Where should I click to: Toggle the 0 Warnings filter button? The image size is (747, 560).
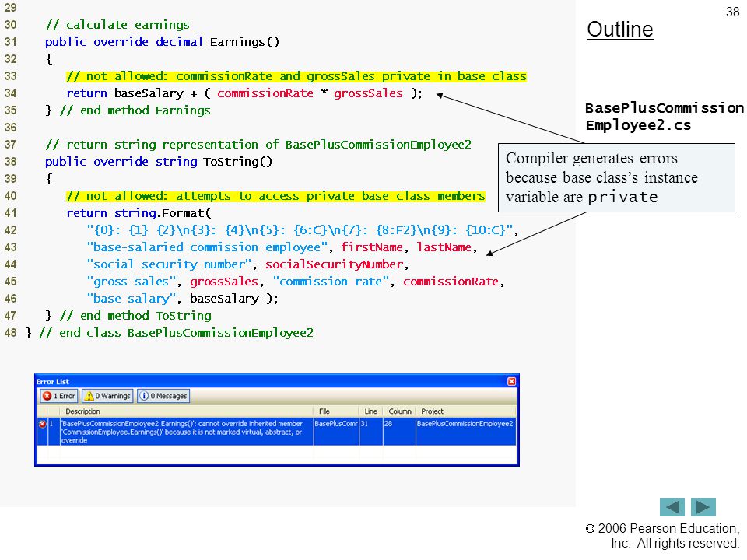tap(107, 396)
